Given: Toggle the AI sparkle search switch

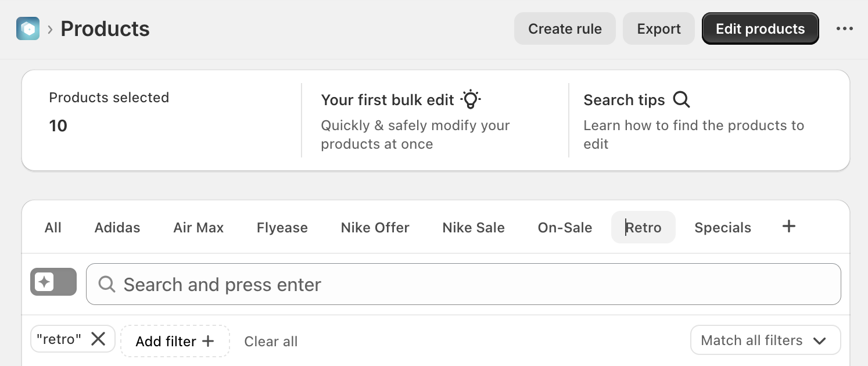Looking at the screenshot, I should coord(53,282).
